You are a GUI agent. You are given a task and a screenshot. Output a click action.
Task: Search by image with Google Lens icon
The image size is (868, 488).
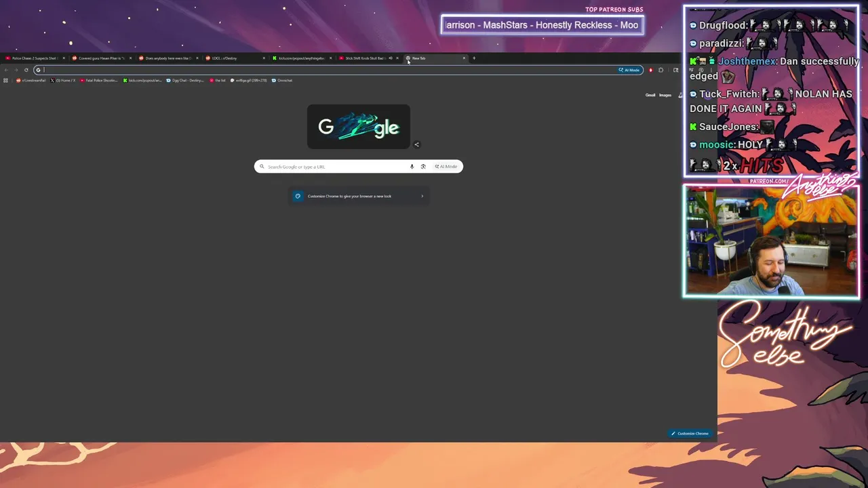tap(423, 167)
